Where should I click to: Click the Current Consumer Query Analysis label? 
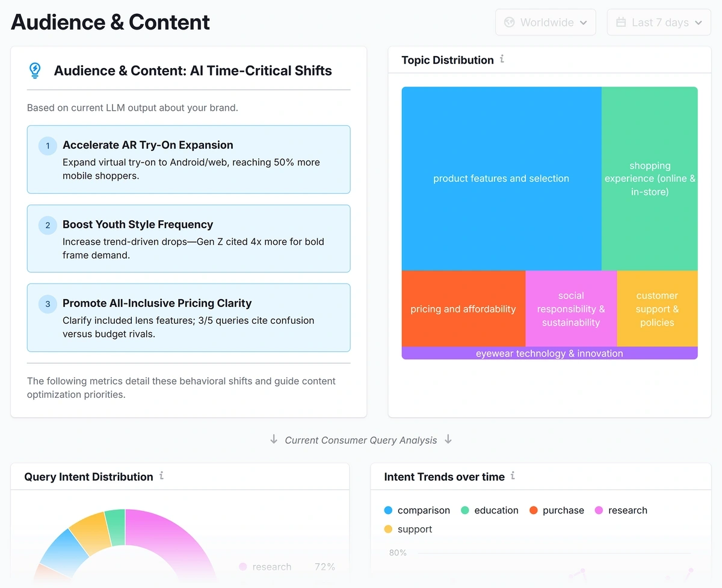[361, 440]
